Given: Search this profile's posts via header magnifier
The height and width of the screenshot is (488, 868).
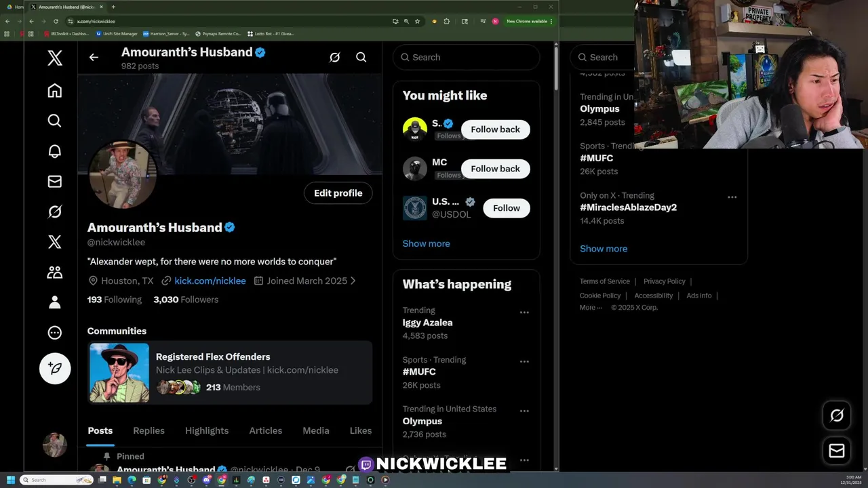Looking at the screenshot, I should click(361, 58).
